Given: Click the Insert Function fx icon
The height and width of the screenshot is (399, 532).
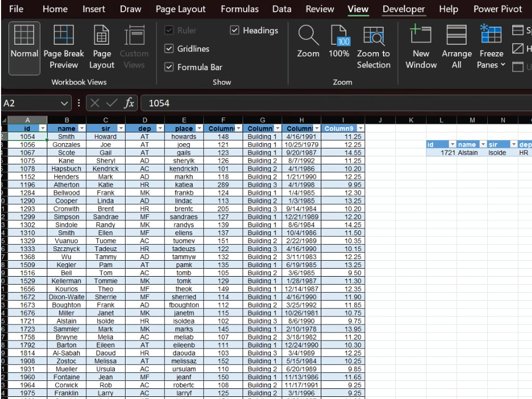Looking at the screenshot, I should (x=129, y=103).
